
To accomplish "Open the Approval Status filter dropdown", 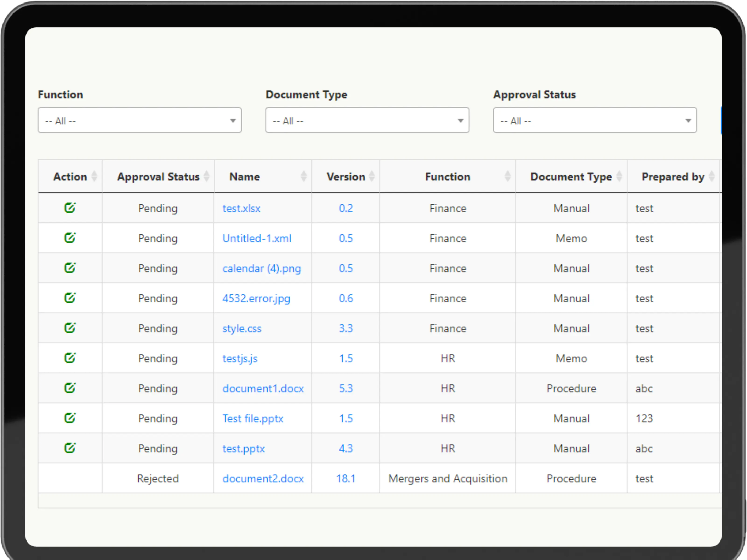I will [595, 120].
